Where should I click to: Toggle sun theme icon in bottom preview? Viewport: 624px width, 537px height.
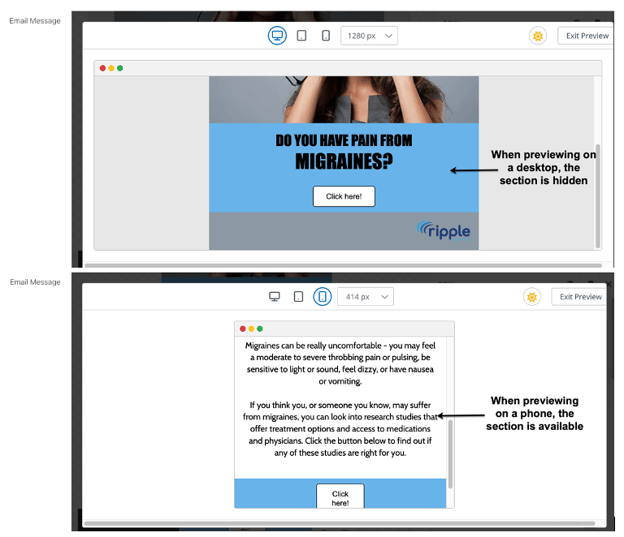532,297
